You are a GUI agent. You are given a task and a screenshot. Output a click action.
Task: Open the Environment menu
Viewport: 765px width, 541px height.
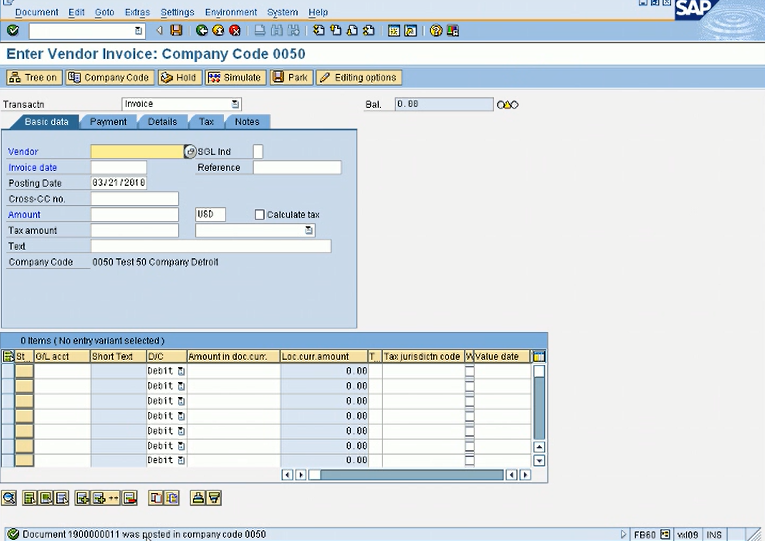(x=231, y=12)
